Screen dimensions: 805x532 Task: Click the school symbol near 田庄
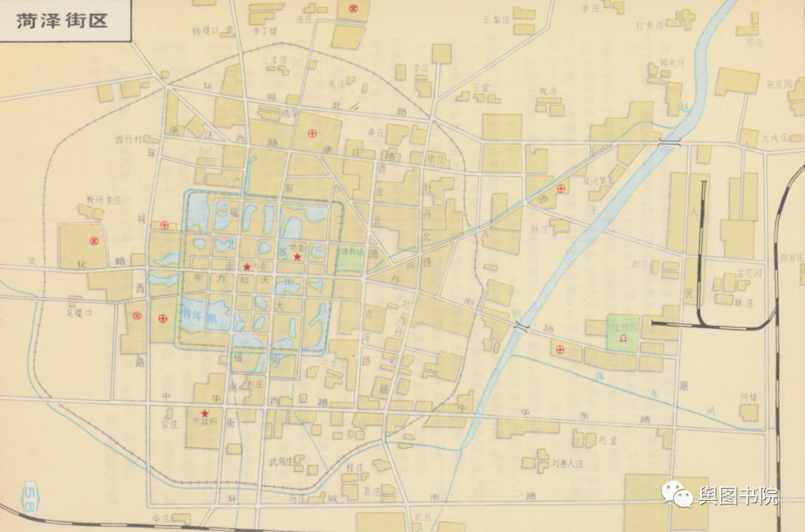coord(353,8)
